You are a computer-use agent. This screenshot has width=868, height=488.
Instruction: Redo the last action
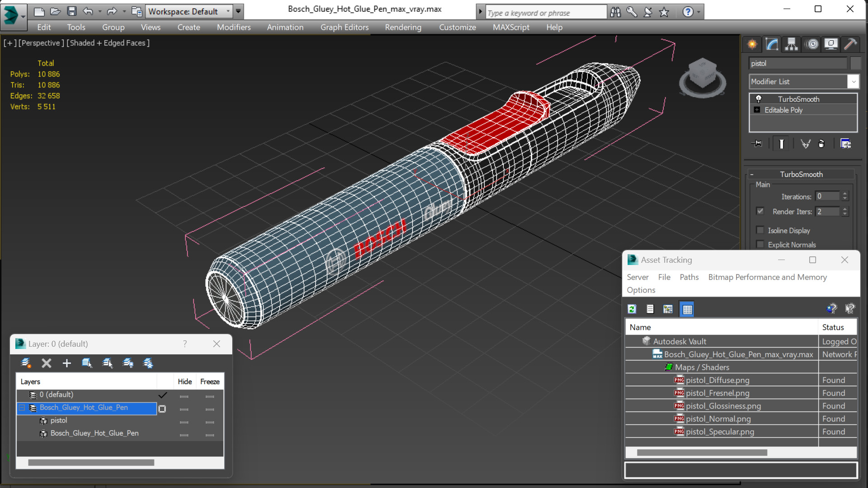[x=112, y=11]
